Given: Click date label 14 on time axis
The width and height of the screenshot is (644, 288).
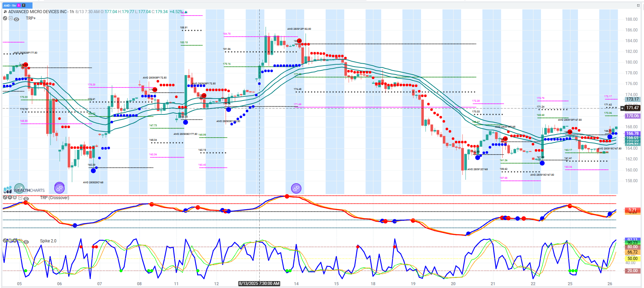Looking at the screenshot, I should tap(296, 284).
